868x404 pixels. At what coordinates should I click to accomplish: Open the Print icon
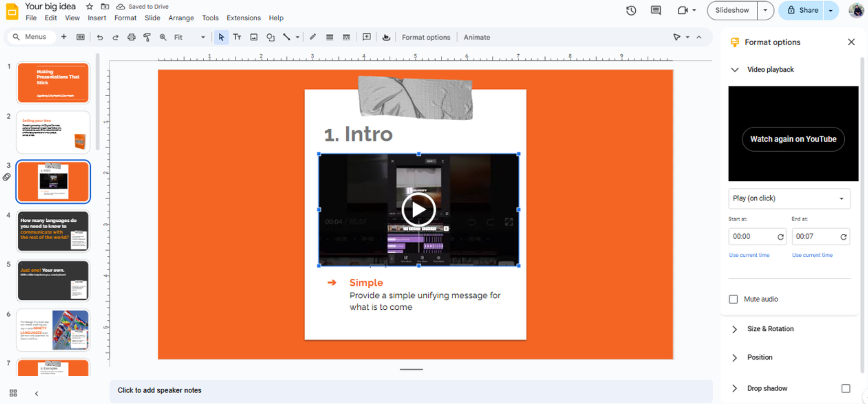[131, 37]
